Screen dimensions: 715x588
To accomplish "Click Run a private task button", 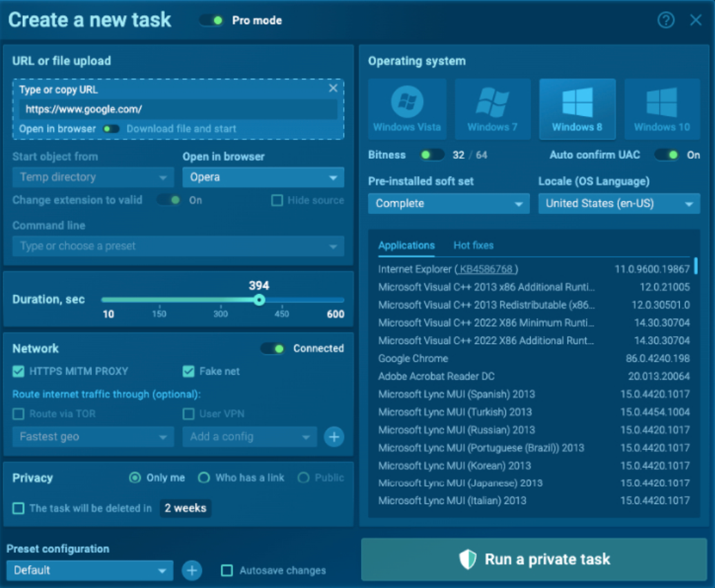I will (x=534, y=559).
